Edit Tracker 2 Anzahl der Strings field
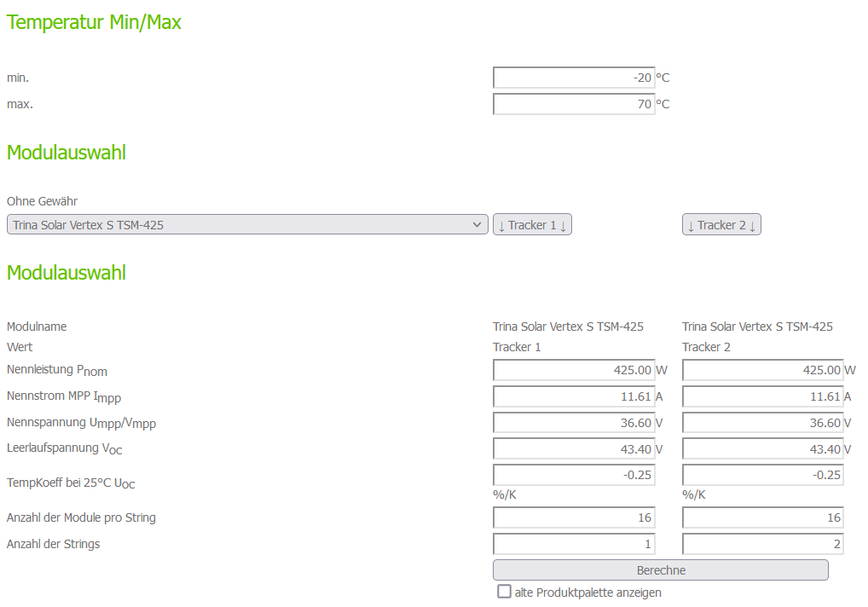This screenshot has height=607, width=868. tap(763, 544)
